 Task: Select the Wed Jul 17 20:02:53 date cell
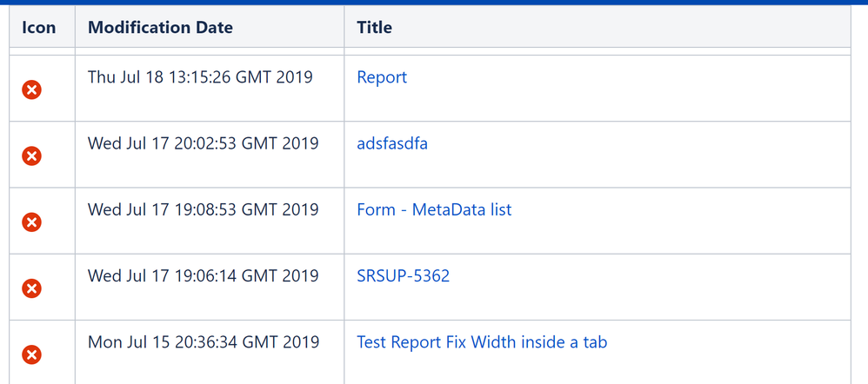(x=203, y=143)
